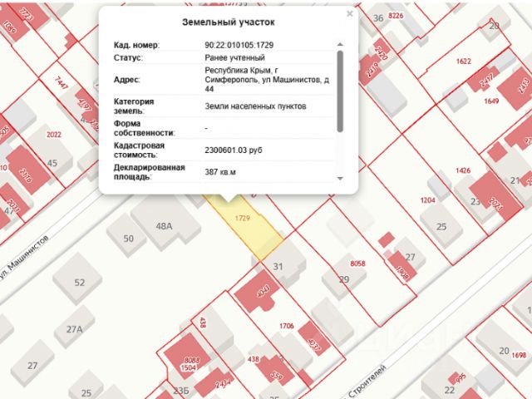The image size is (532, 399).
Task: Click the Форма собственности label
Action: pyautogui.click(x=144, y=128)
